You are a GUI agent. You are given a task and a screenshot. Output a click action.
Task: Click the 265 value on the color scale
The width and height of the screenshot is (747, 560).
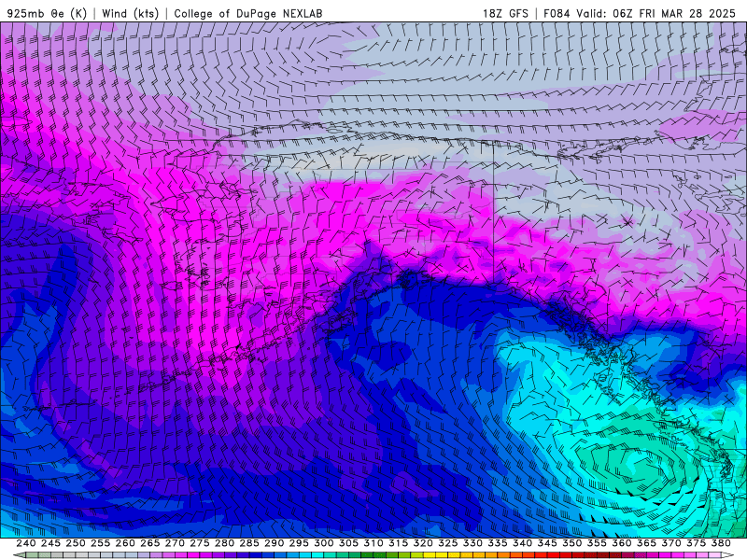[150, 543]
